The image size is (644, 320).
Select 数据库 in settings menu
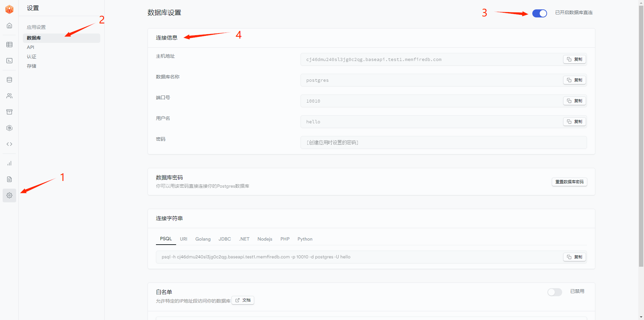click(61, 38)
